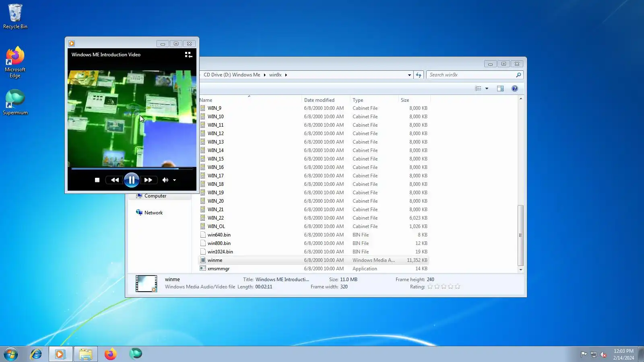644x362 pixels.
Task: Focus the Search win9x field
Action: pyautogui.click(x=475, y=75)
